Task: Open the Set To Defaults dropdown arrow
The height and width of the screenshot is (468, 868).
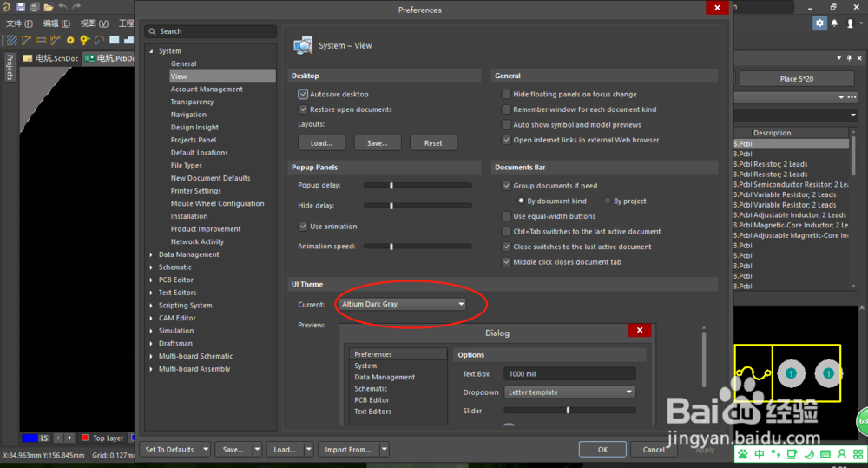Action: (206, 449)
